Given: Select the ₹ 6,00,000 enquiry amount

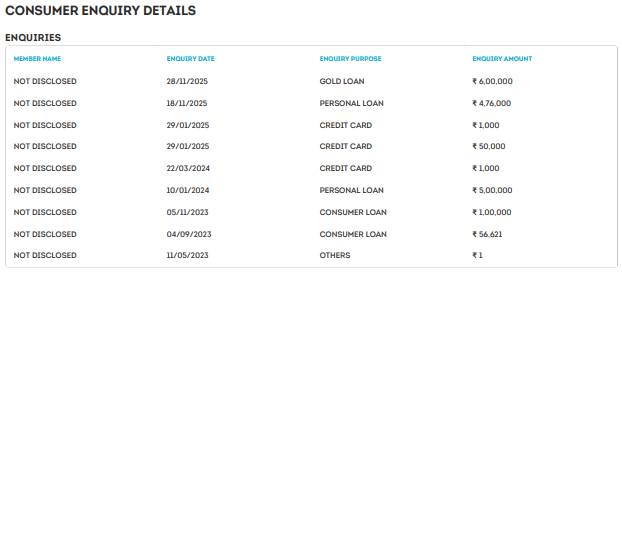Looking at the screenshot, I should point(492,81).
